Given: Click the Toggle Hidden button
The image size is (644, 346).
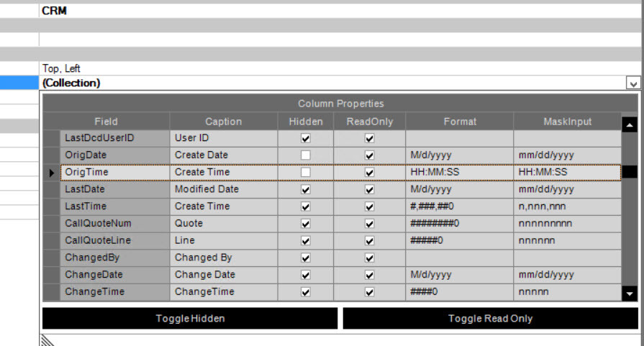Looking at the screenshot, I should (x=190, y=319).
